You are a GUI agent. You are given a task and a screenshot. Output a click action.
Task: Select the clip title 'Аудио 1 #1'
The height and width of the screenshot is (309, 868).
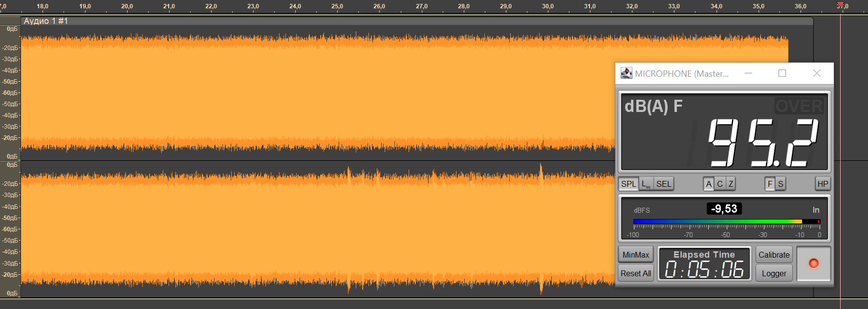coord(46,21)
